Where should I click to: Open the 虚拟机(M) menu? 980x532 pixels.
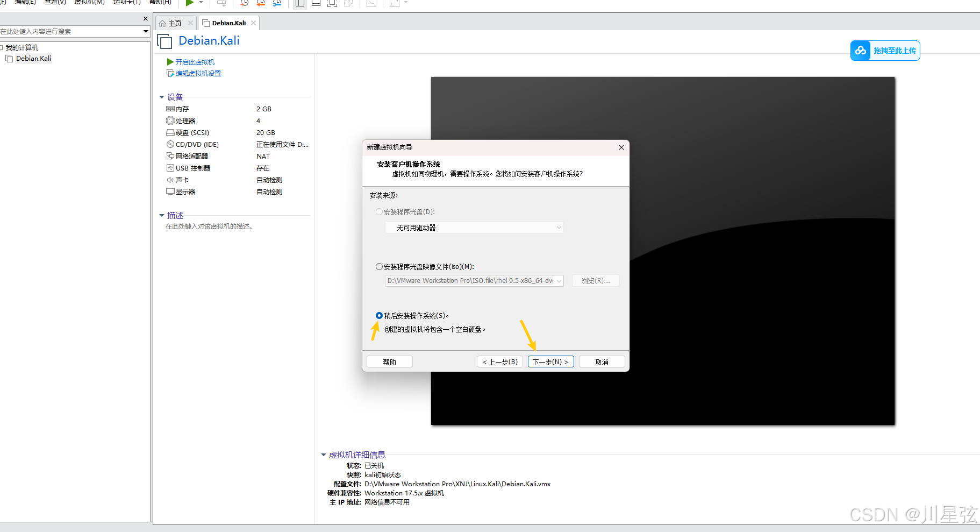[89, 2]
